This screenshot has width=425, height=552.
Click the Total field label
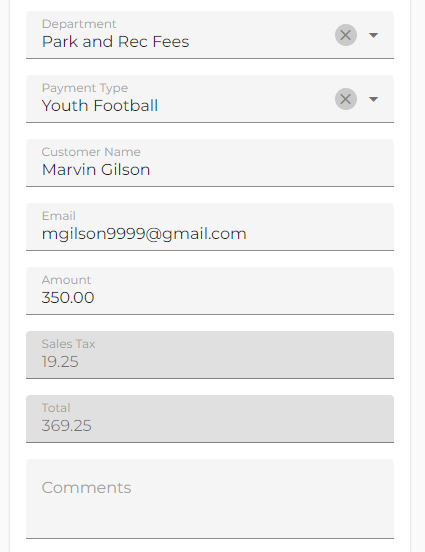coord(56,408)
